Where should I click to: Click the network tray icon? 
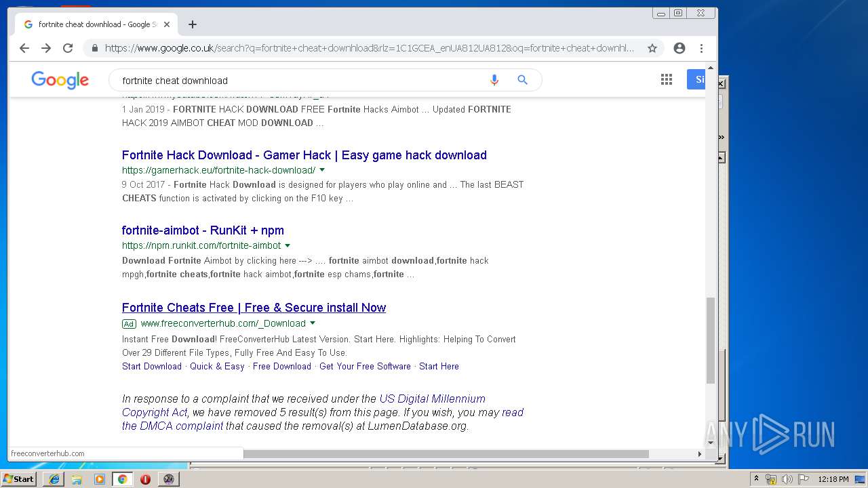click(771, 479)
